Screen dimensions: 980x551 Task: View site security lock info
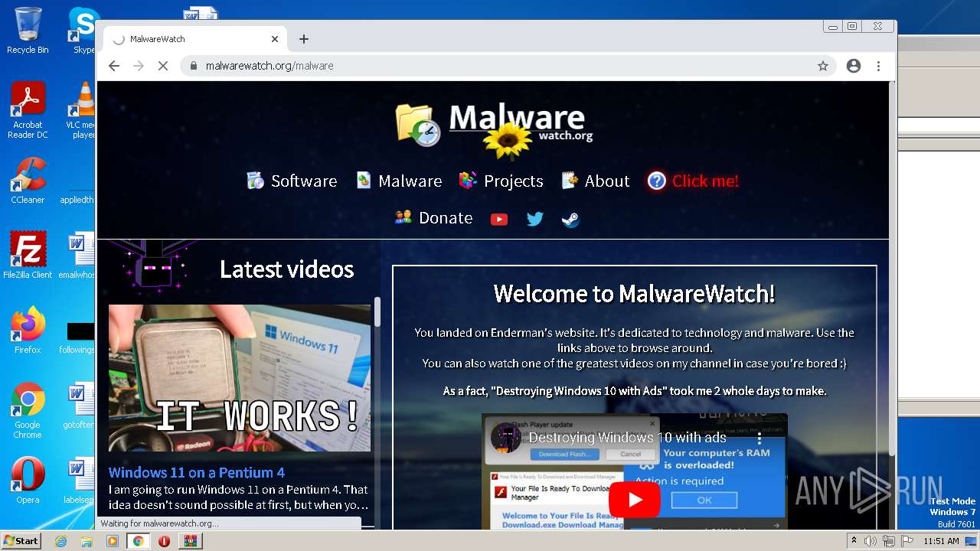pos(194,66)
